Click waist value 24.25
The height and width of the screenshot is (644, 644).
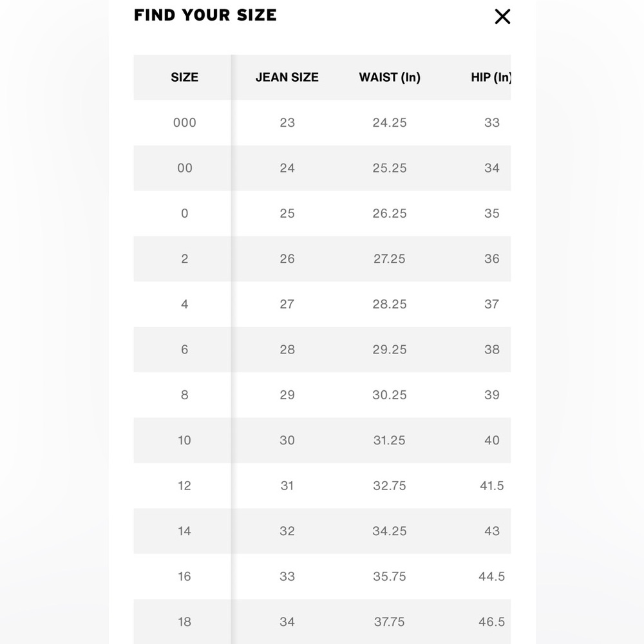(x=390, y=122)
